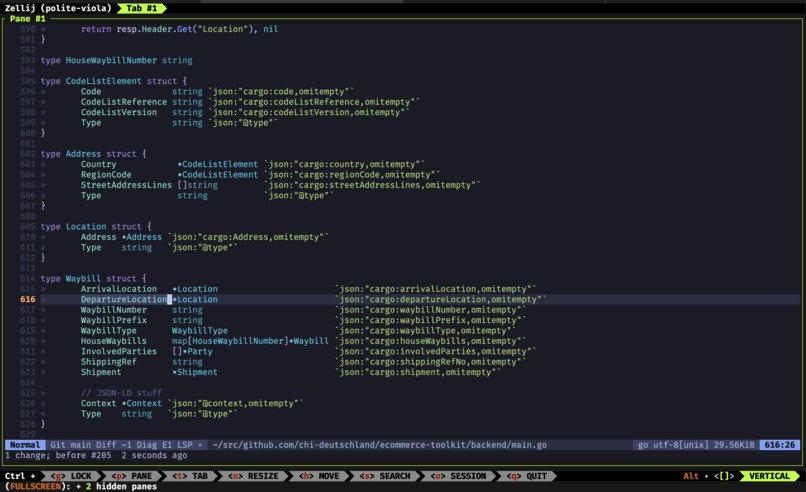
Task: Click the InvolvedParties field name
Action: (119, 351)
